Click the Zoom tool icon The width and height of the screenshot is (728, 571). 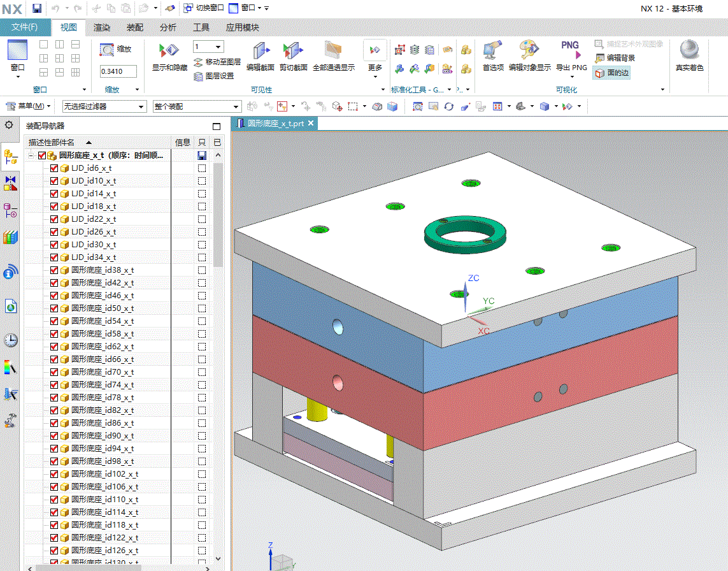pyautogui.click(x=107, y=49)
